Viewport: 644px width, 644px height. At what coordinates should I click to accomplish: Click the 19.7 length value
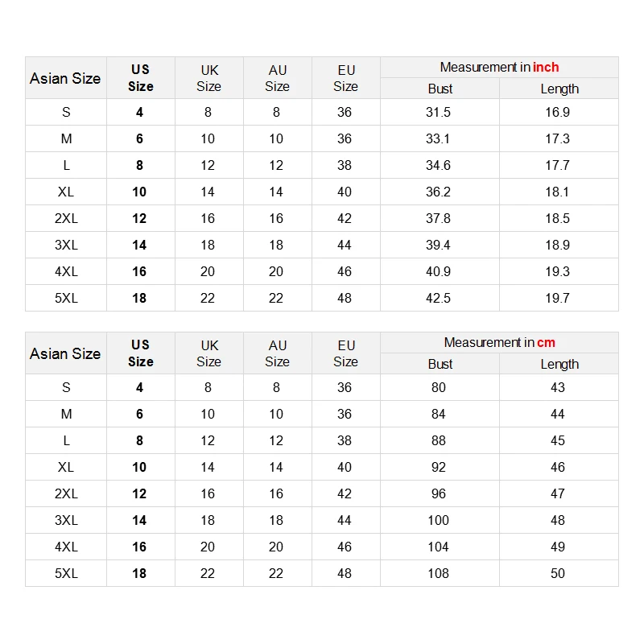pos(557,298)
